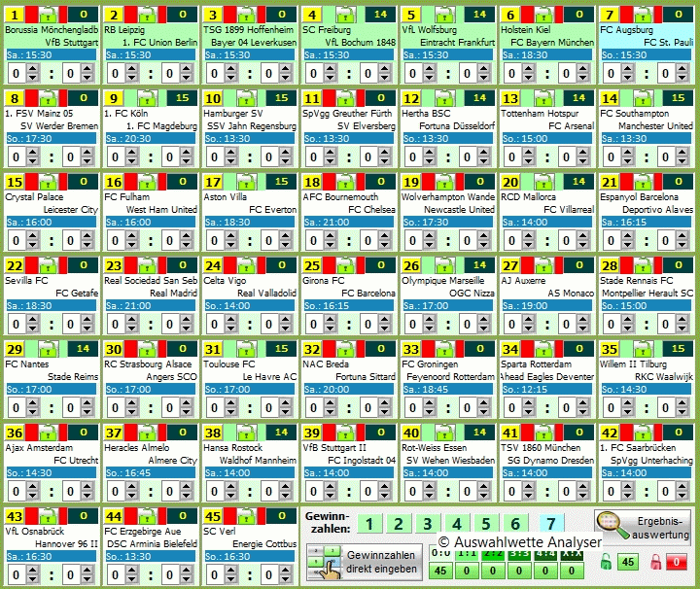This screenshot has width=700, height=589.
Task: Click away score field of match 21 Deportivo Alaves
Action: click(666, 240)
